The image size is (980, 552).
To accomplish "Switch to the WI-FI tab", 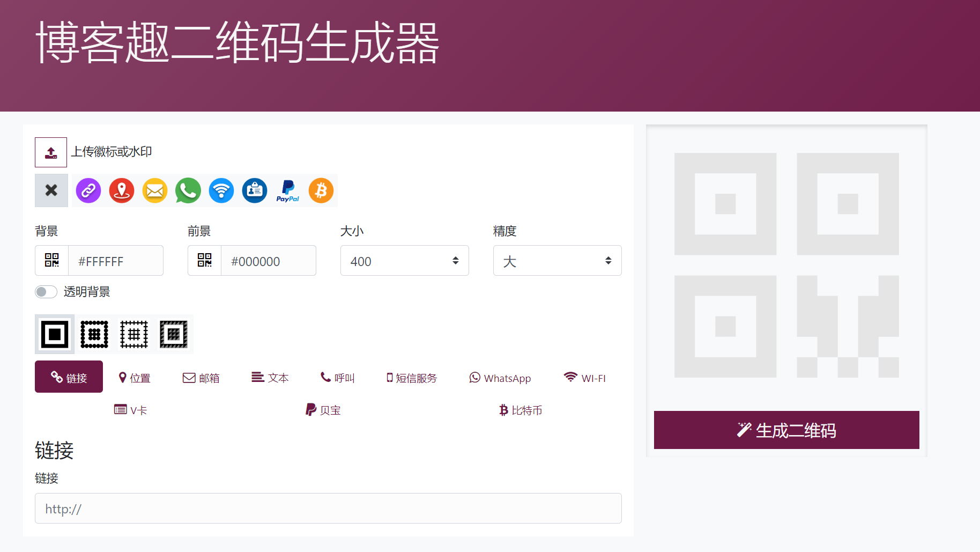I will coord(585,378).
